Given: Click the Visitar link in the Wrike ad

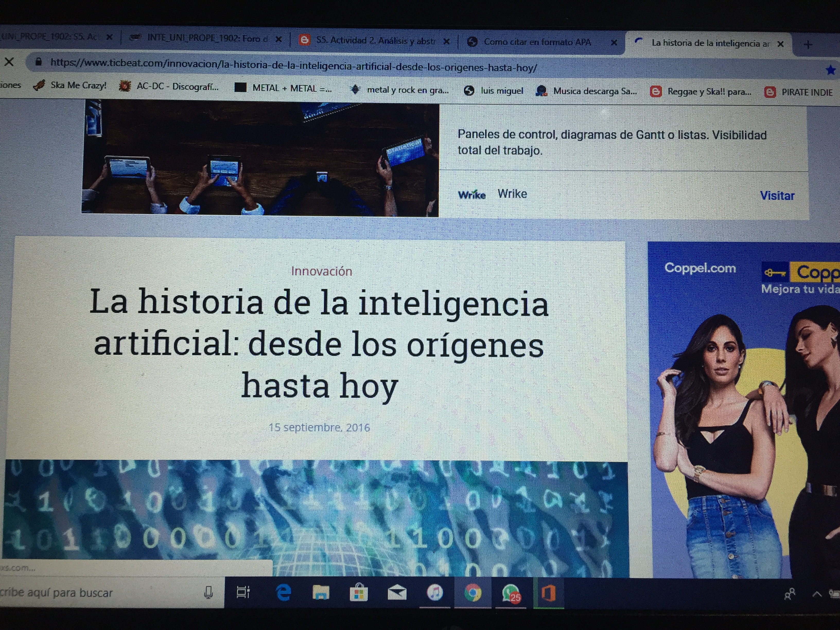Looking at the screenshot, I should (x=777, y=196).
